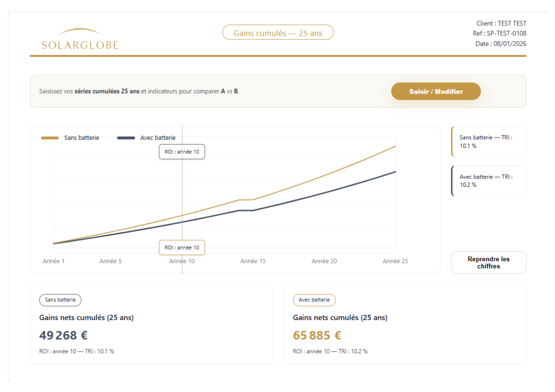The height and width of the screenshot is (392, 555).
Task: Open the Sans batterie — TRI 10.1 % card
Action: 489,142
